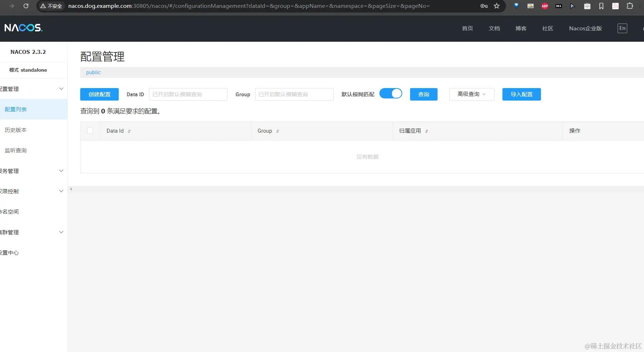The width and height of the screenshot is (644, 352).
Task: Reload the page with browser refresh icon
Action: pyautogui.click(x=26, y=6)
